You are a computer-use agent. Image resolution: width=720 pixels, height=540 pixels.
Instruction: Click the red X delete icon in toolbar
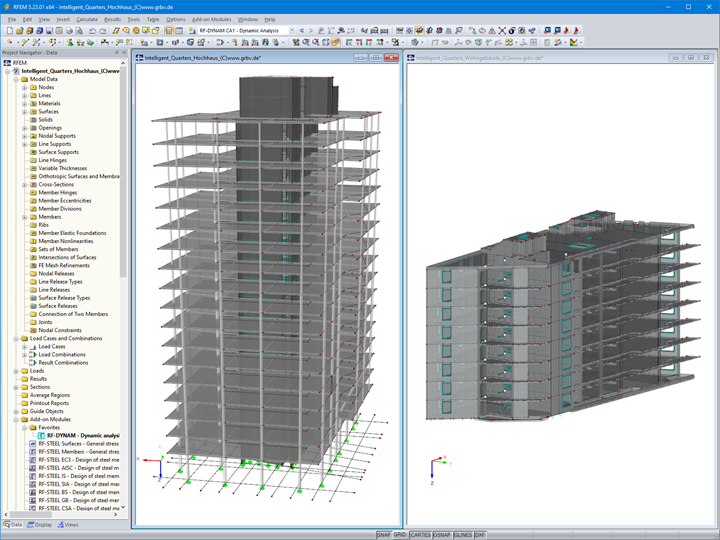pos(502,31)
